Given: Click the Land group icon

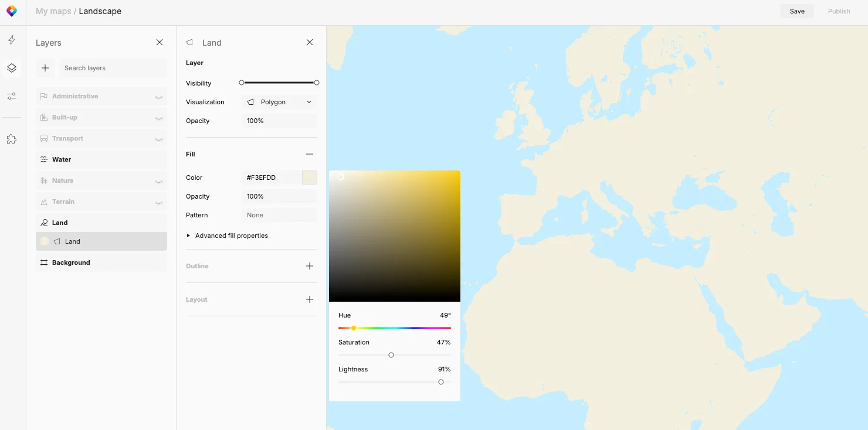Looking at the screenshot, I should pyautogui.click(x=44, y=223).
